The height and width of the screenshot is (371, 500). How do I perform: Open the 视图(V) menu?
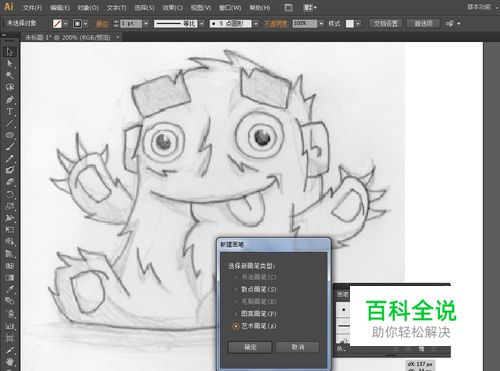(x=201, y=7)
